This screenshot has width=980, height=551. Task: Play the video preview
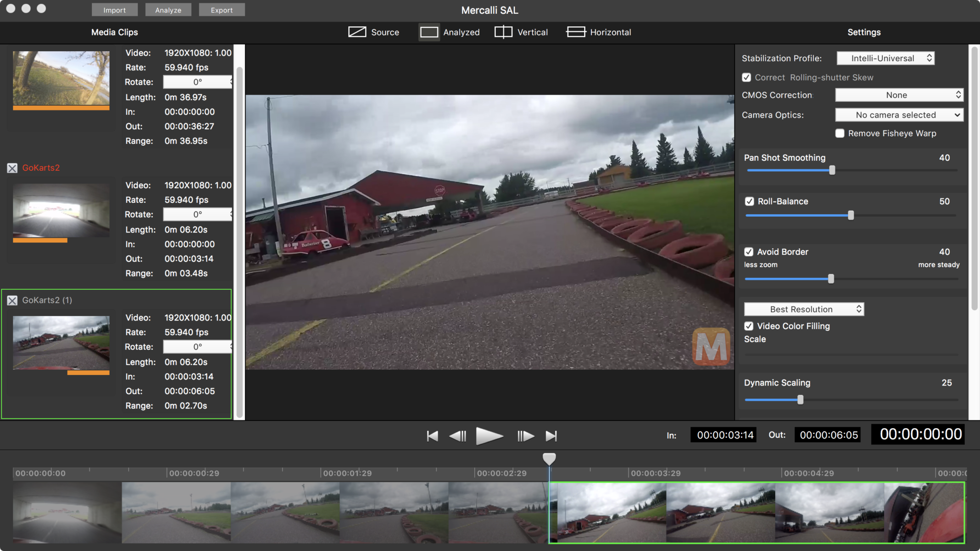pyautogui.click(x=489, y=436)
